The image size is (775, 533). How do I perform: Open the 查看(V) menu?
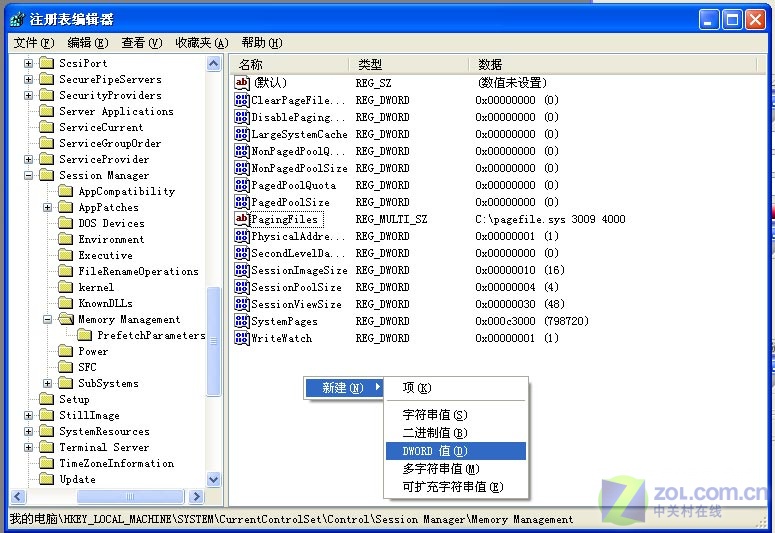(x=142, y=43)
